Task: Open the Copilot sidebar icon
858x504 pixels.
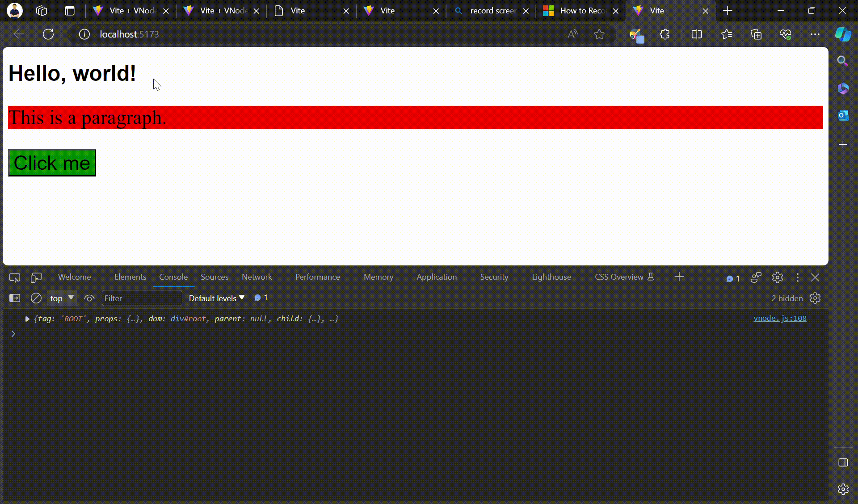Action: (x=843, y=34)
